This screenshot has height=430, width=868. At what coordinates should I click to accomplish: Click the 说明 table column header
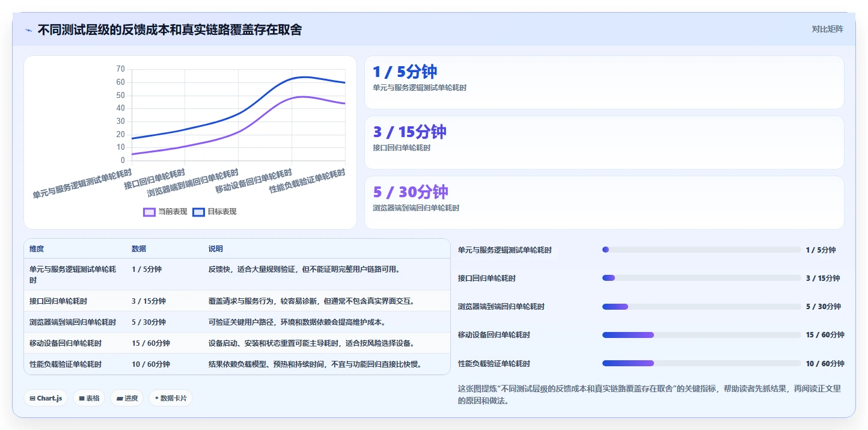[x=216, y=249]
